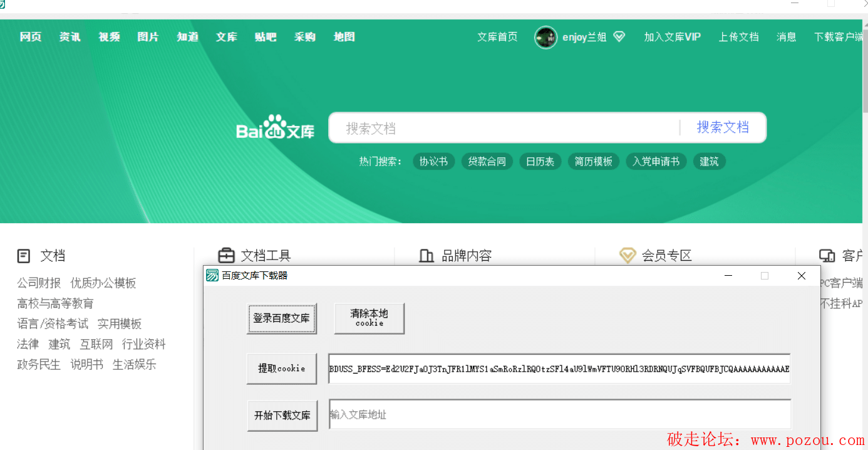Click the BDUSS cookie text field
The height and width of the screenshot is (450, 868).
tap(559, 369)
